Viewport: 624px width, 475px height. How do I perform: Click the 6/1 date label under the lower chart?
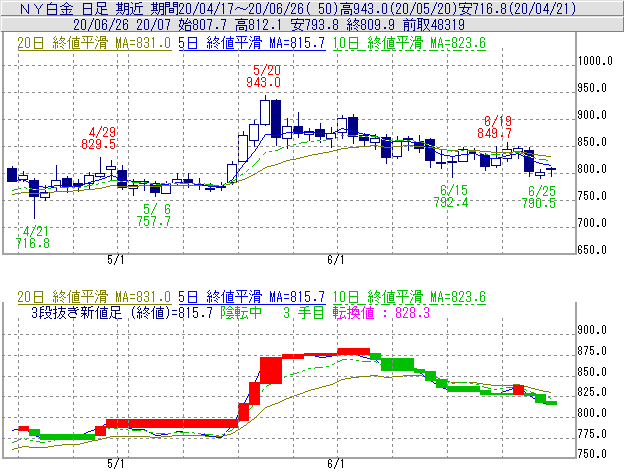336,464
